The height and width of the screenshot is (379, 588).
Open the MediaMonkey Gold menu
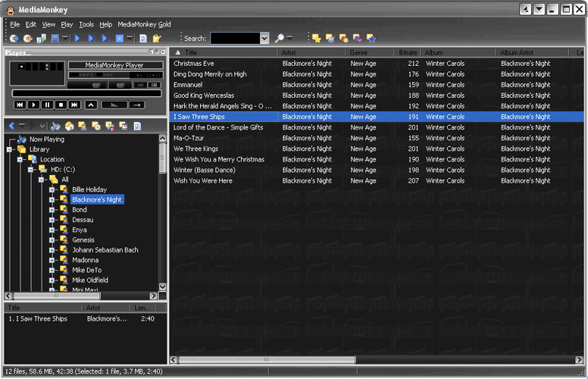[x=144, y=24]
